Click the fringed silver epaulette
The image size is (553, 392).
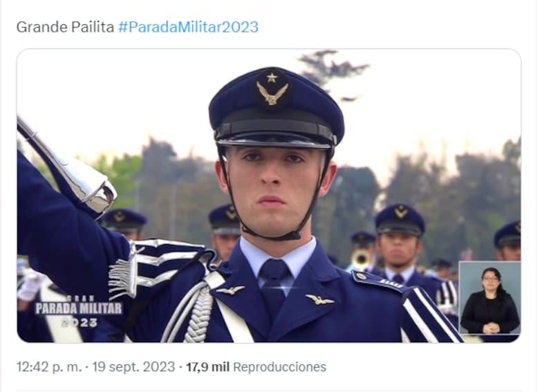tap(154, 266)
